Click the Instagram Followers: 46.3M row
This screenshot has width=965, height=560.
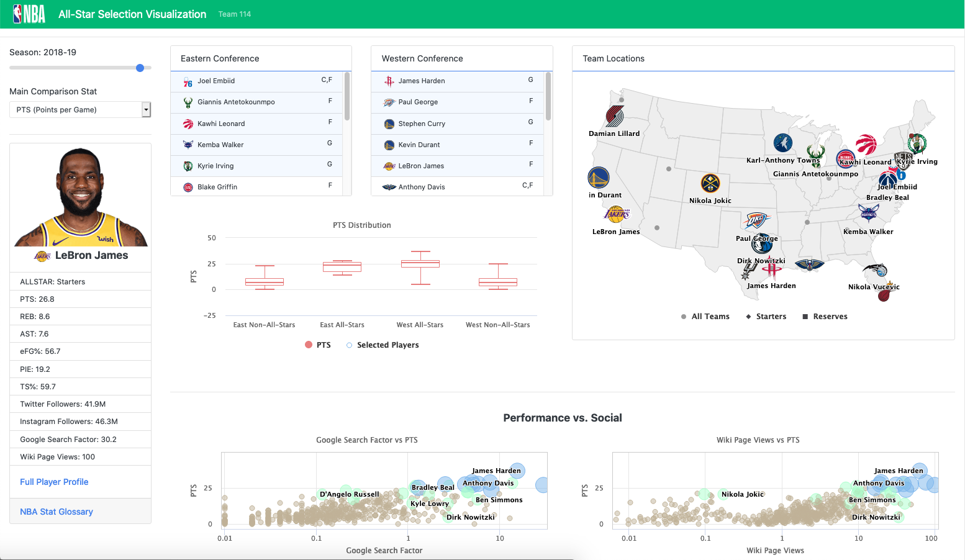81,422
